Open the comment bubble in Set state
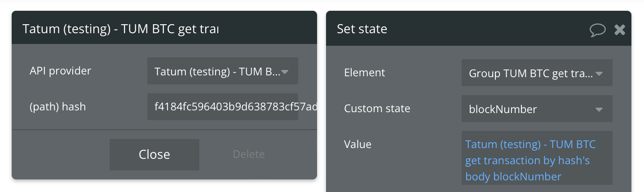The image size is (644, 192). pyautogui.click(x=598, y=30)
